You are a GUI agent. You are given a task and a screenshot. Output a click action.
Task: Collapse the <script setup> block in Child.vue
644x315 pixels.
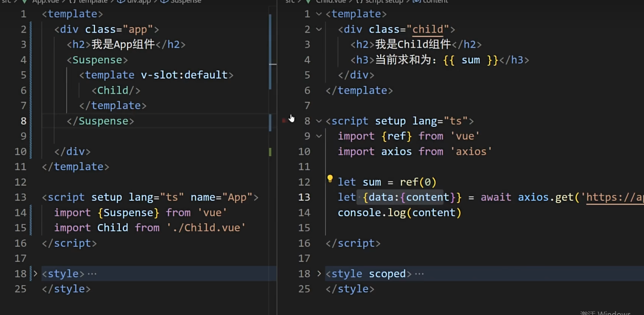coord(319,121)
